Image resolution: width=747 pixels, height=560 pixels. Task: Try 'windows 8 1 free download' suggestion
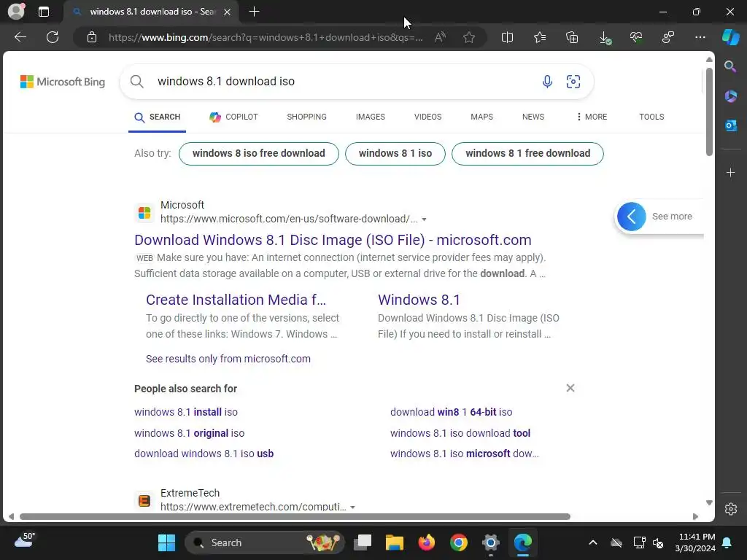(528, 153)
